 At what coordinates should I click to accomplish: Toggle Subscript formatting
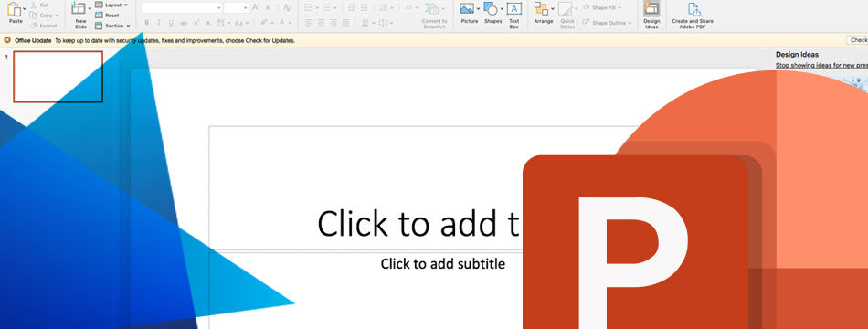click(208, 23)
